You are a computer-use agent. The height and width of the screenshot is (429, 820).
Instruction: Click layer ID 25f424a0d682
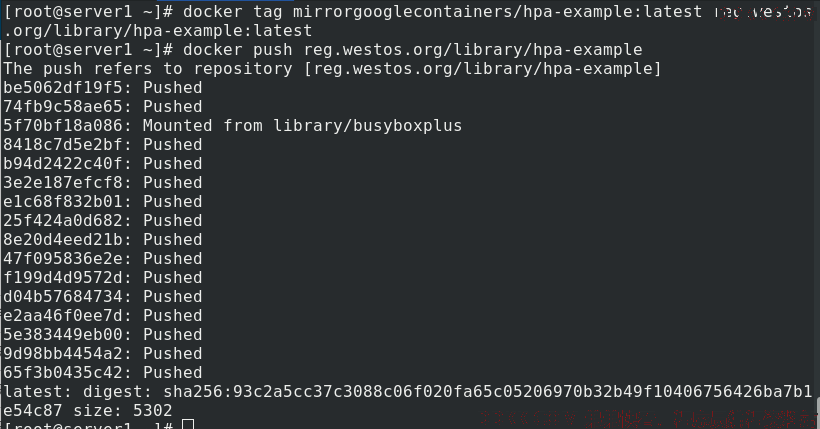click(x=63, y=220)
